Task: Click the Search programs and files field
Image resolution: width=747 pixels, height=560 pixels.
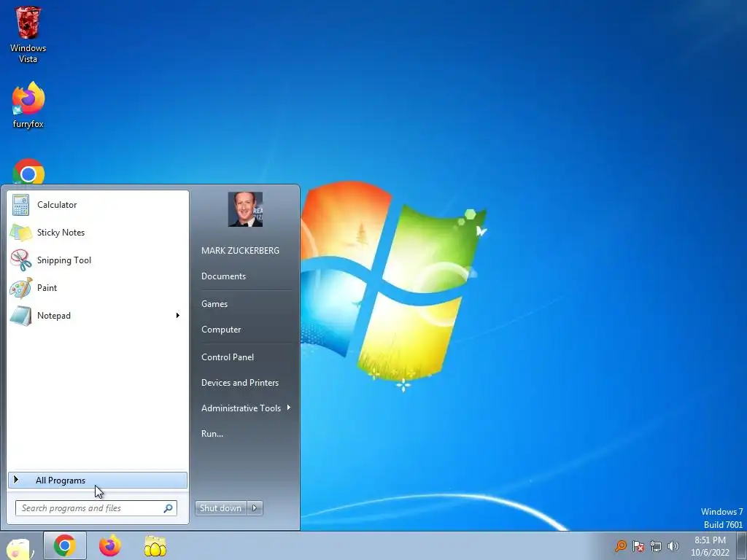Action: pyautogui.click(x=96, y=508)
